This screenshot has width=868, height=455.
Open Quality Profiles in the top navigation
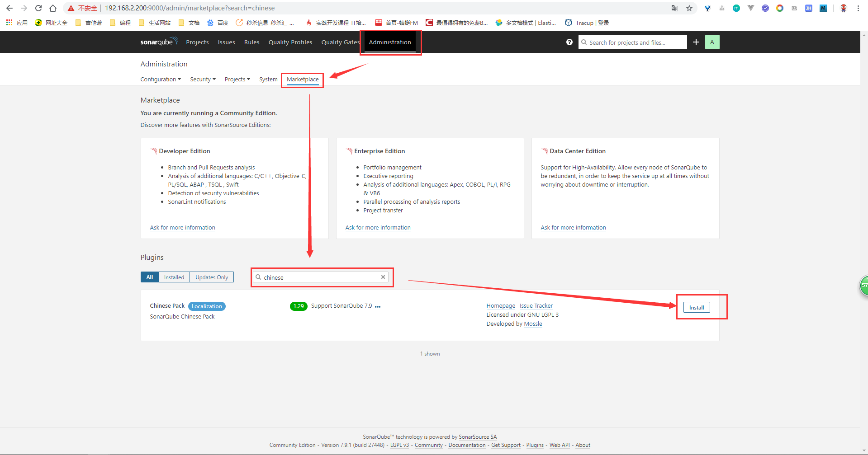pos(290,42)
